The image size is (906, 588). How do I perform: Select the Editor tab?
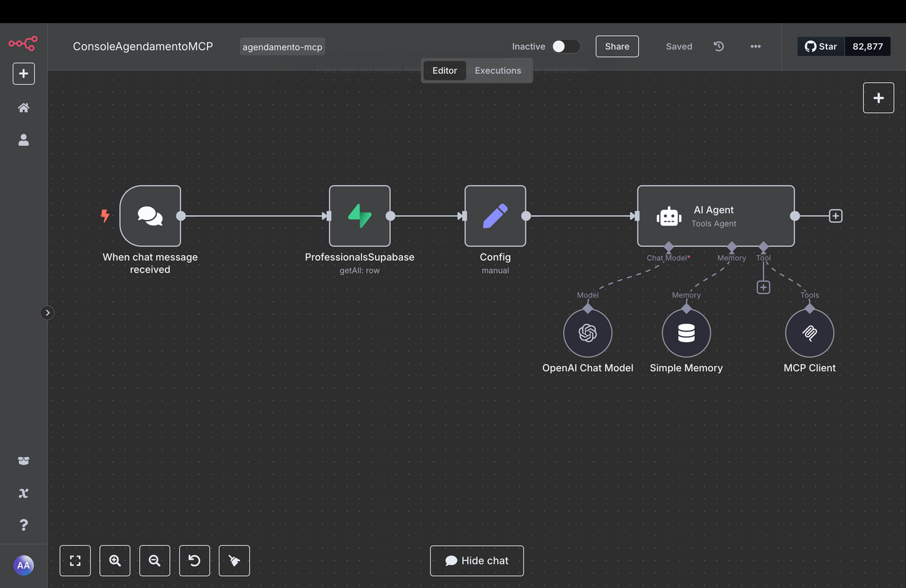pyautogui.click(x=444, y=70)
